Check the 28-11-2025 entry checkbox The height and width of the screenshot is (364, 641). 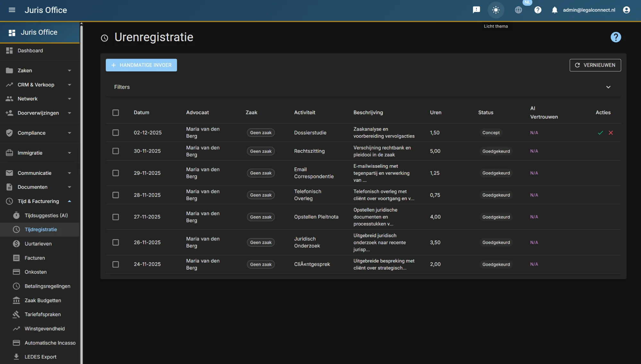click(x=116, y=195)
